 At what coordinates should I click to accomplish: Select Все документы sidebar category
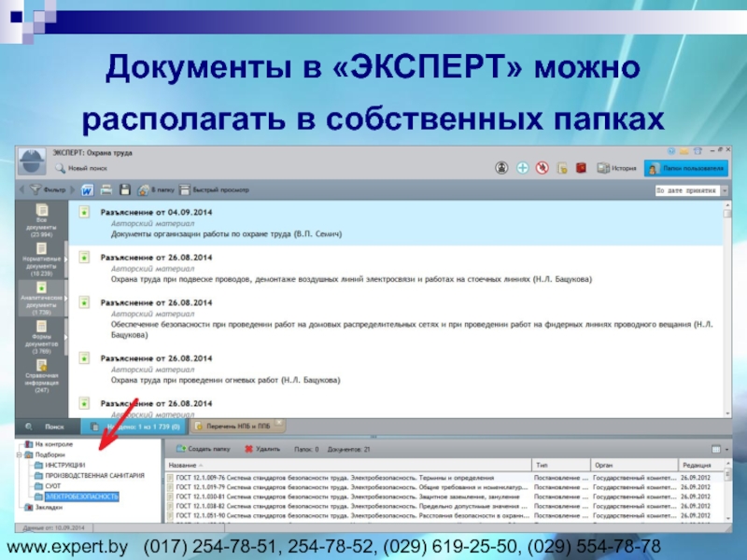(x=41, y=221)
